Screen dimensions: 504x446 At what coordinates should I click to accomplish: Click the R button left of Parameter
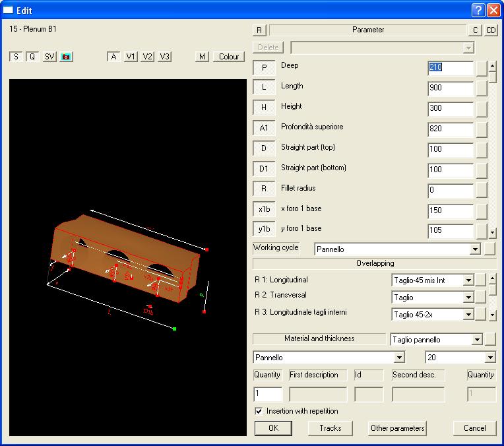pos(259,30)
